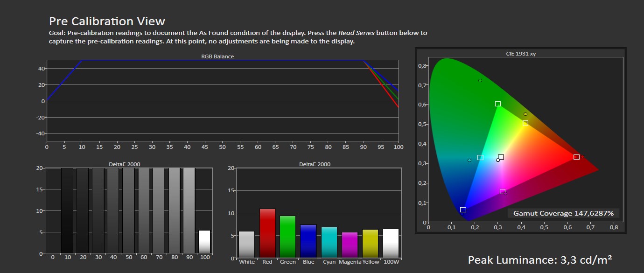Screen dimensions: 644x273
Task: Click the blue target square on CIE chart
Action: tap(463, 210)
